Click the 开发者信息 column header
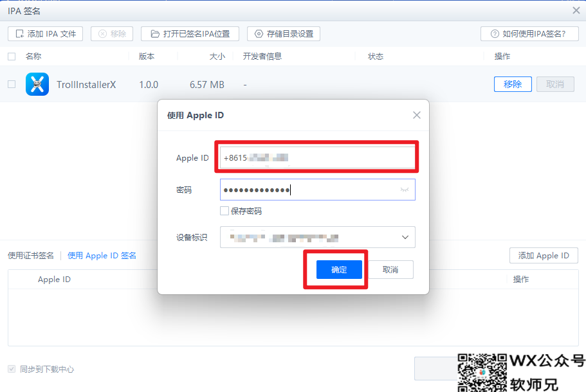Screen dimensions: 586x392 click(x=262, y=57)
